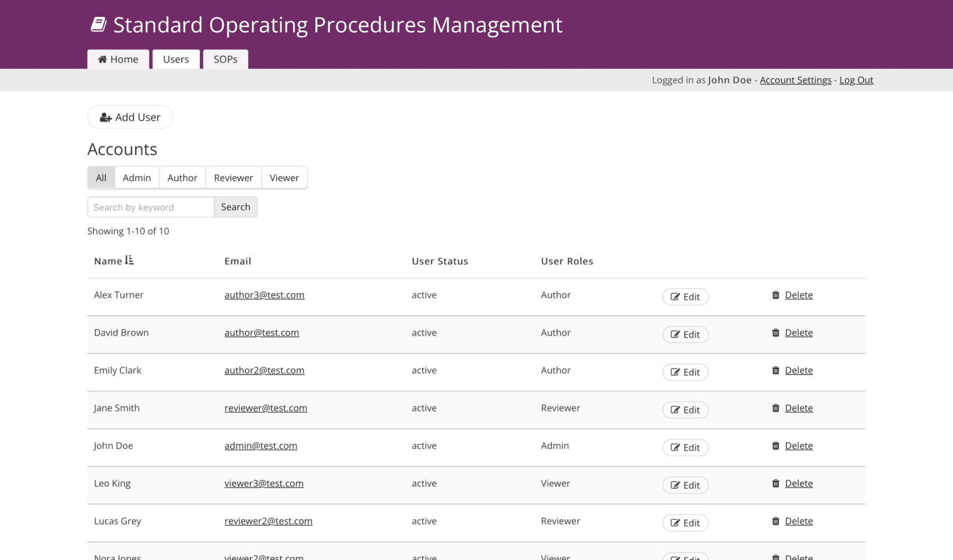Click the person-plus icon on Add User
This screenshot has width=953, height=560.
[105, 117]
